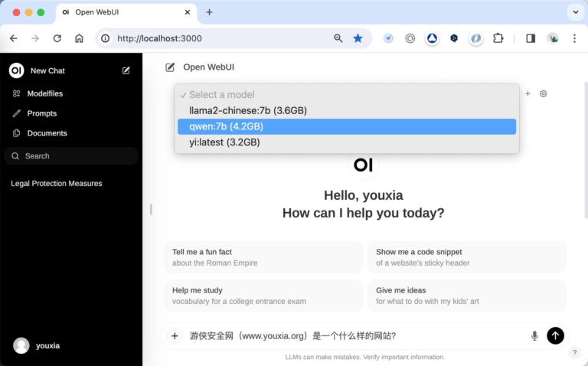Image resolution: width=588 pixels, height=366 pixels.
Task: Open the browser extensions puzzle icon
Action: click(498, 38)
